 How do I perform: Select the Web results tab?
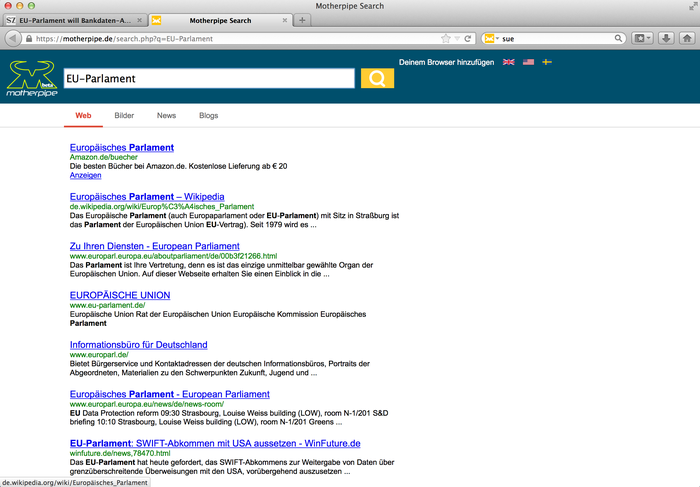coord(83,116)
